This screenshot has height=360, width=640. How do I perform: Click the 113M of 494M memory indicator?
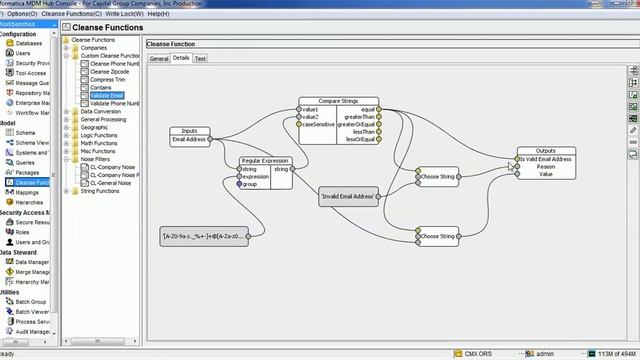click(x=617, y=353)
